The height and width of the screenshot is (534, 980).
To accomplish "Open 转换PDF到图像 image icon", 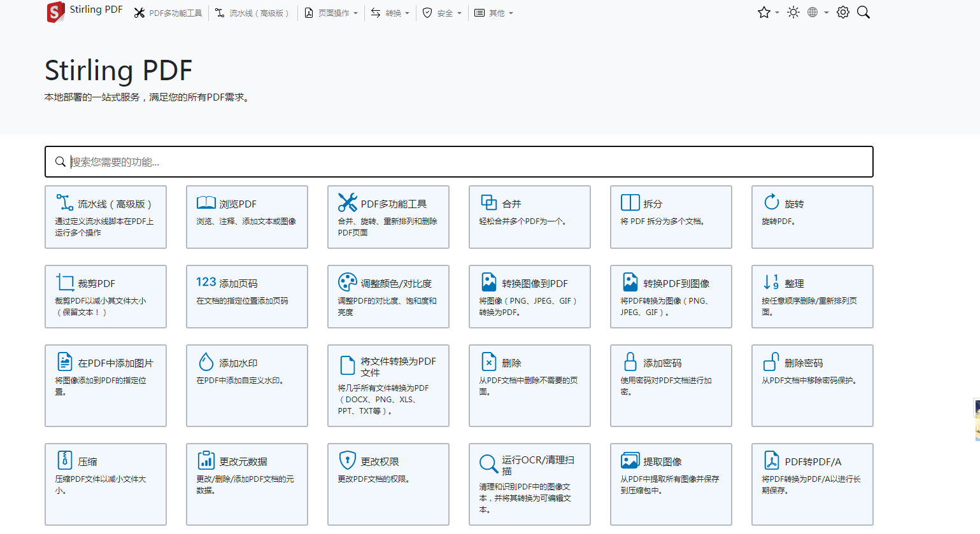I will pos(630,282).
